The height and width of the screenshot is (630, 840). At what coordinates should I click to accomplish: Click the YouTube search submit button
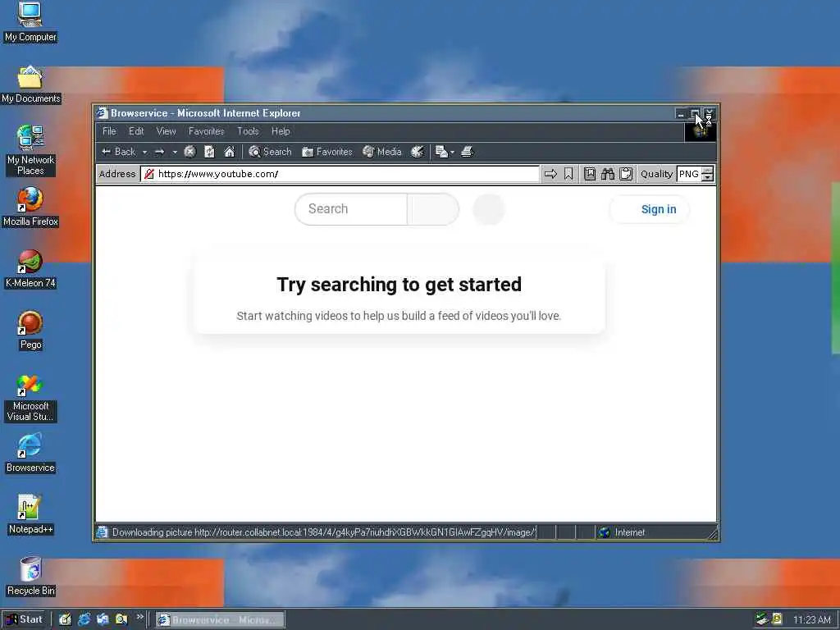pyautogui.click(x=433, y=209)
